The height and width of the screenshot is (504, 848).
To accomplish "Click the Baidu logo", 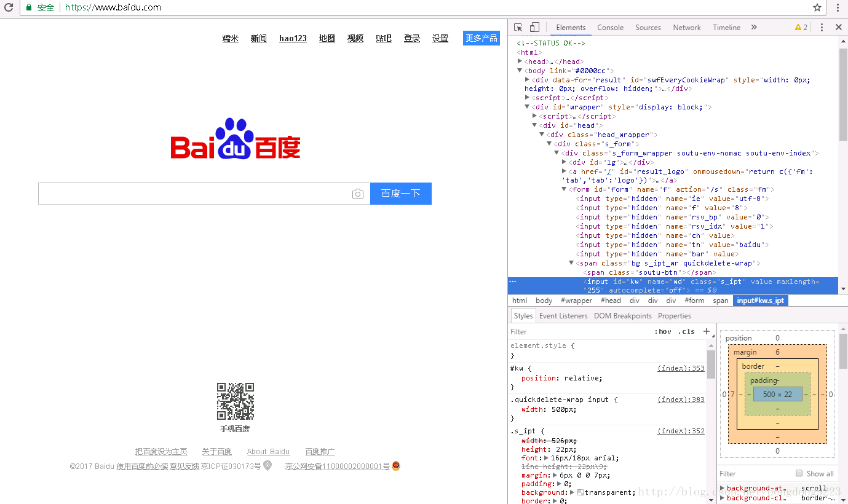I will coord(236,139).
